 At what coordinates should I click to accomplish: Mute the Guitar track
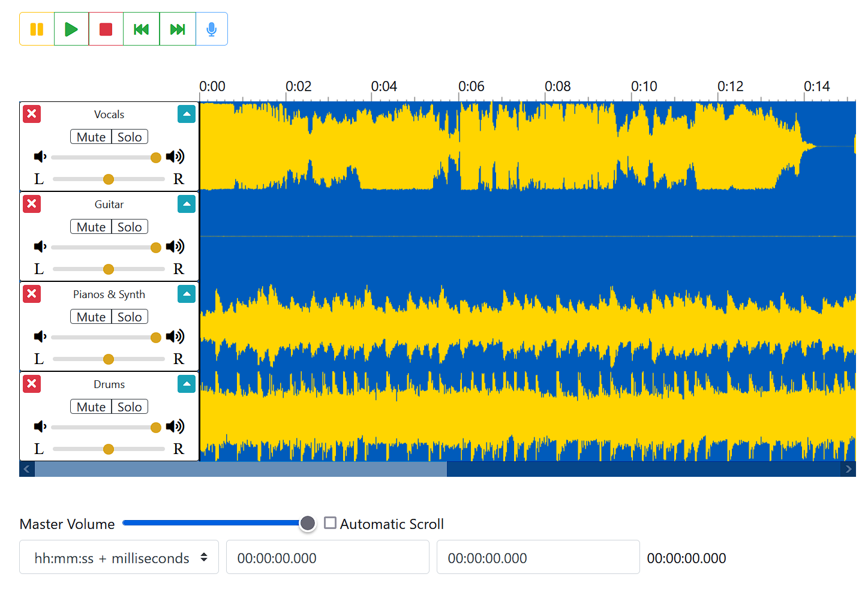pos(91,227)
